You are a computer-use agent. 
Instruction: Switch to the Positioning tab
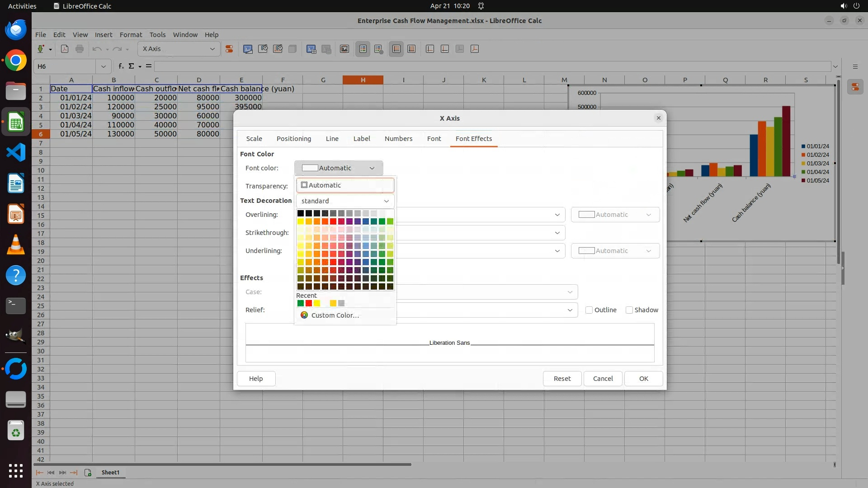coord(293,139)
